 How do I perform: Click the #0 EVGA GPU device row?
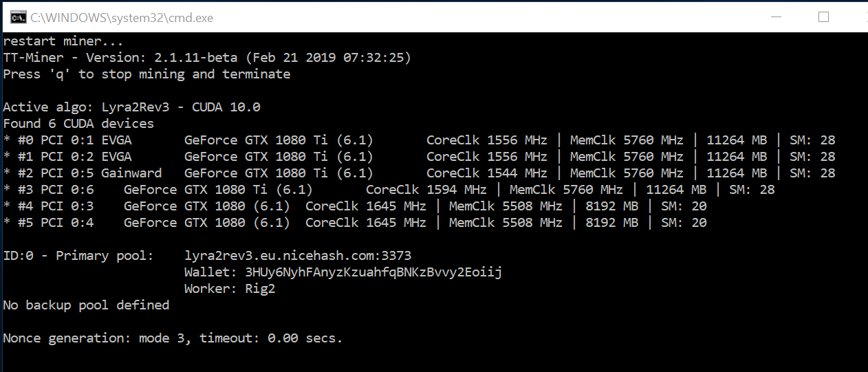click(419, 140)
